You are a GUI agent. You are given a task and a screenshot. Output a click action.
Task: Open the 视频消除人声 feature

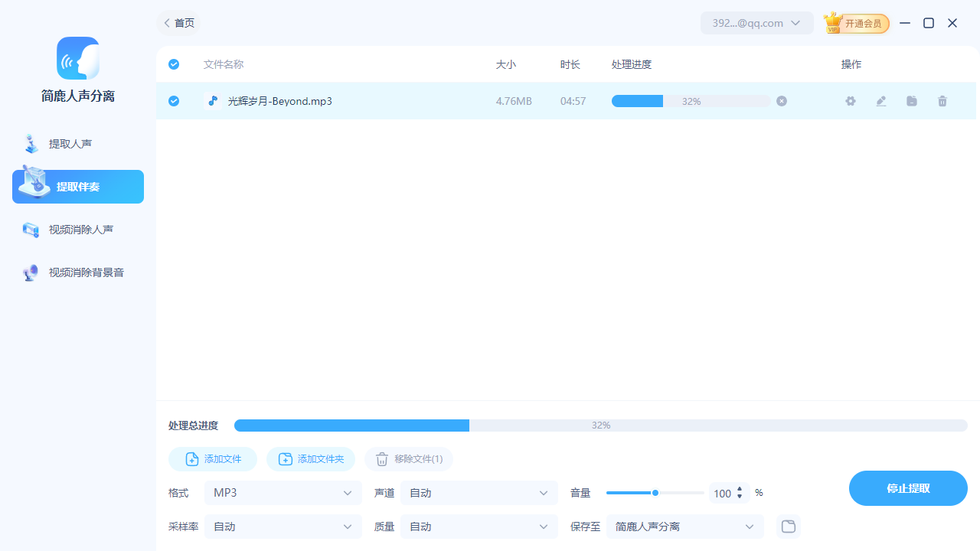click(x=77, y=229)
